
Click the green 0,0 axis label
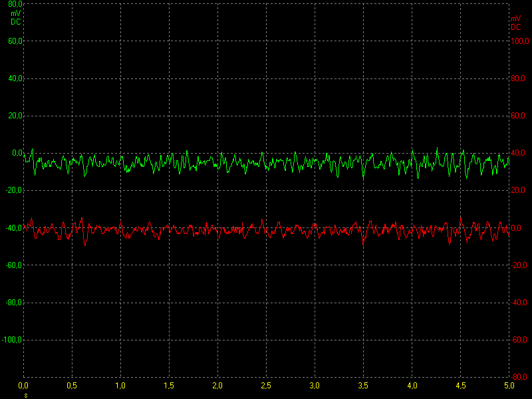18,153
